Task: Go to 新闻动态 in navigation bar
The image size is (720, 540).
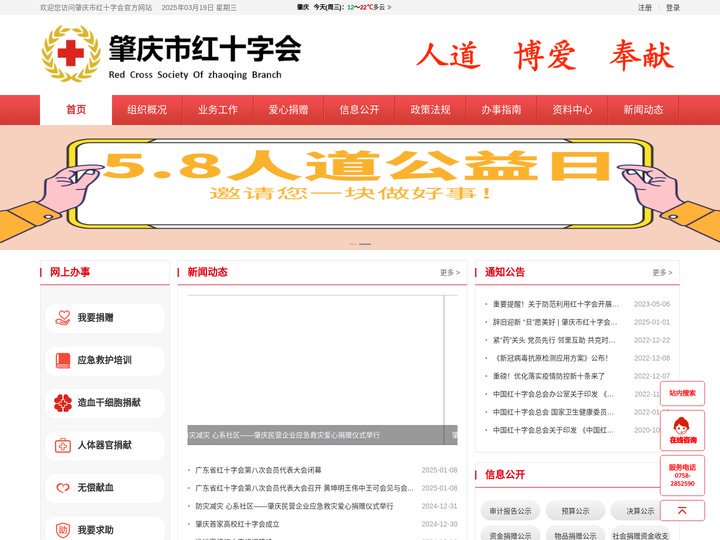Action: 643,110
